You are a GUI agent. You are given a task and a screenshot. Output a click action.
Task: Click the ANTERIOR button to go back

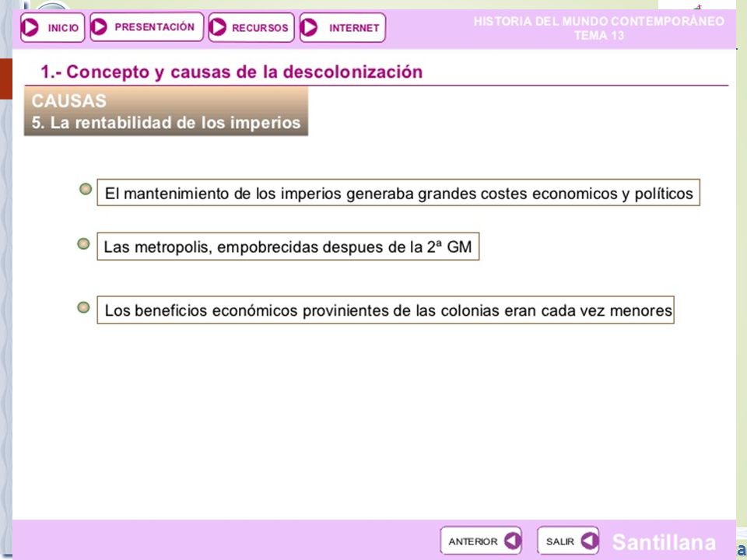point(481,541)
